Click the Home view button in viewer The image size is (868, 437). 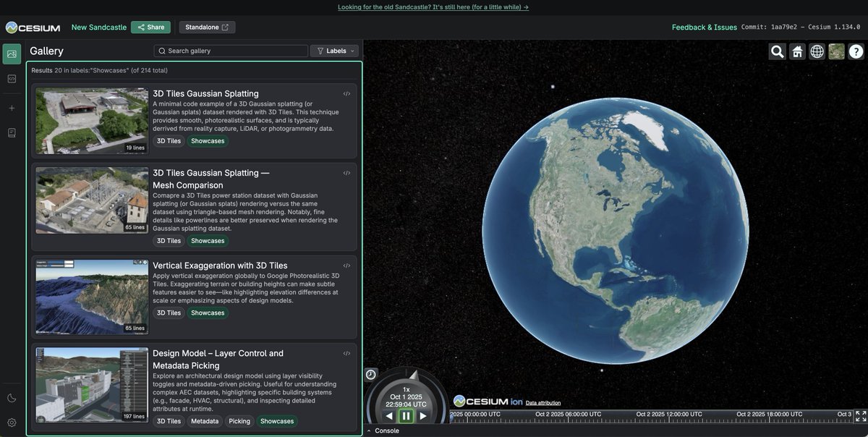pyautogui.click(x=797, y=51)
